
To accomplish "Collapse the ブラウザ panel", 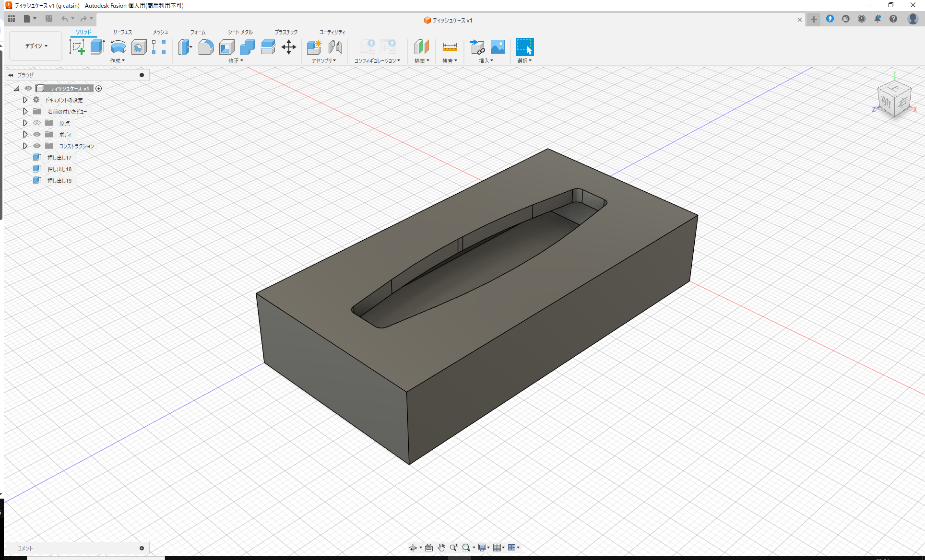I will (x=11, y=75).
